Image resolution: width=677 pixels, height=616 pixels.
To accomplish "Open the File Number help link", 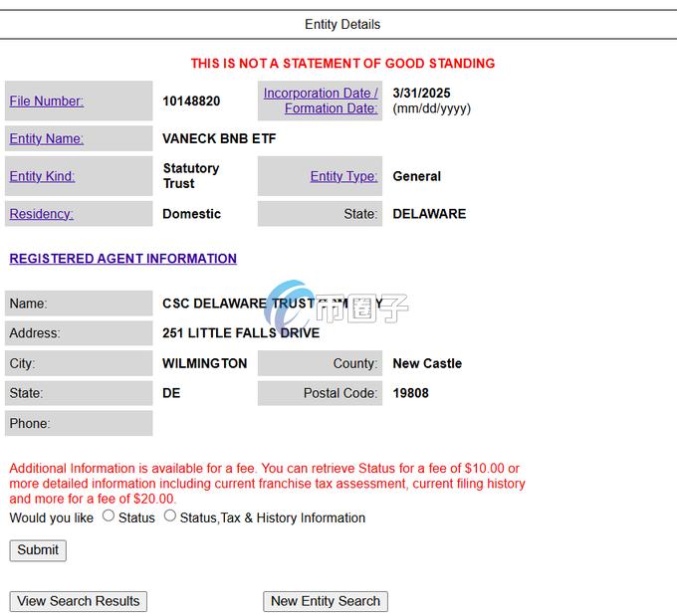I will click(47, 102).
